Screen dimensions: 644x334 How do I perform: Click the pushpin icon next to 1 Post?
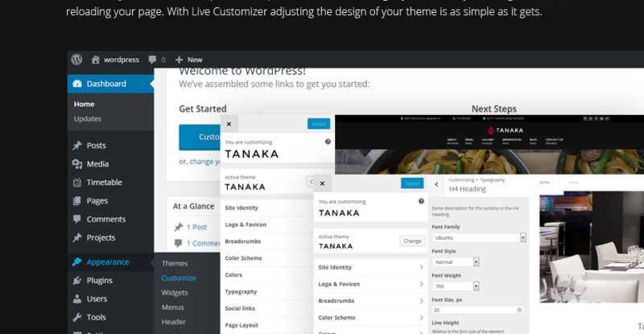tap(178, 227)
